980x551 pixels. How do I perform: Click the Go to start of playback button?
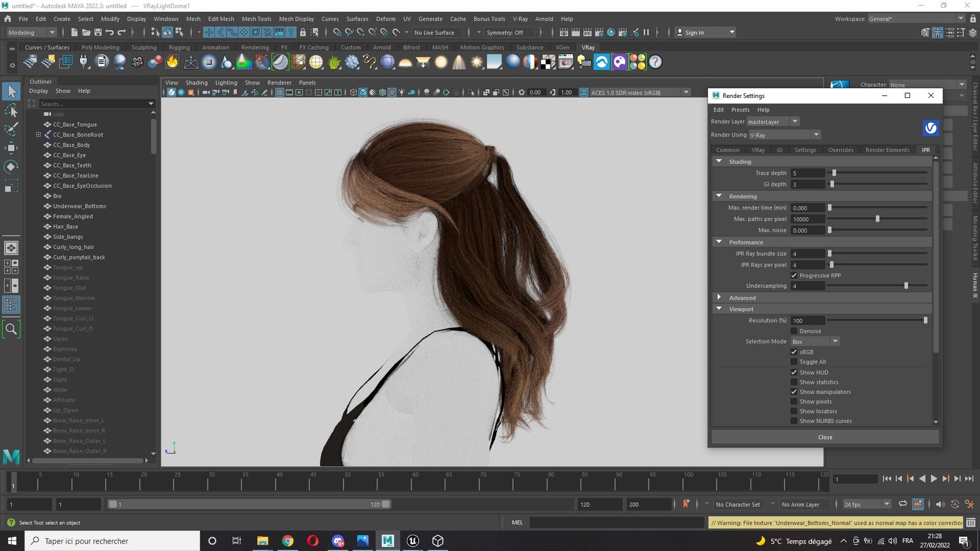(x=887, y=479)
